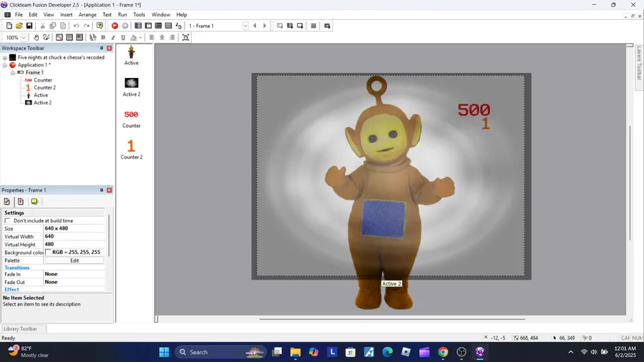The image size is (644, 362).
Task: Click the Align left icon
Action: (152, 37)
